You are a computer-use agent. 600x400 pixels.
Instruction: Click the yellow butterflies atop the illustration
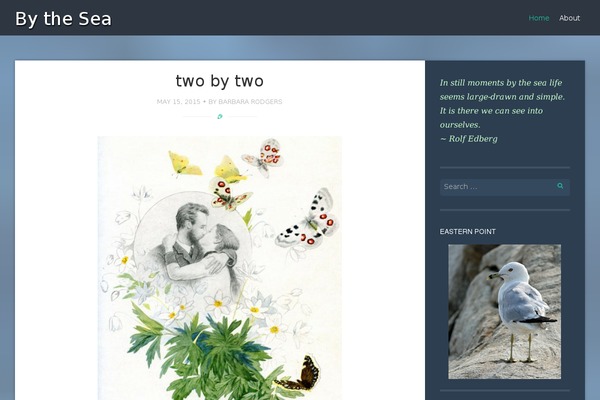207,167
